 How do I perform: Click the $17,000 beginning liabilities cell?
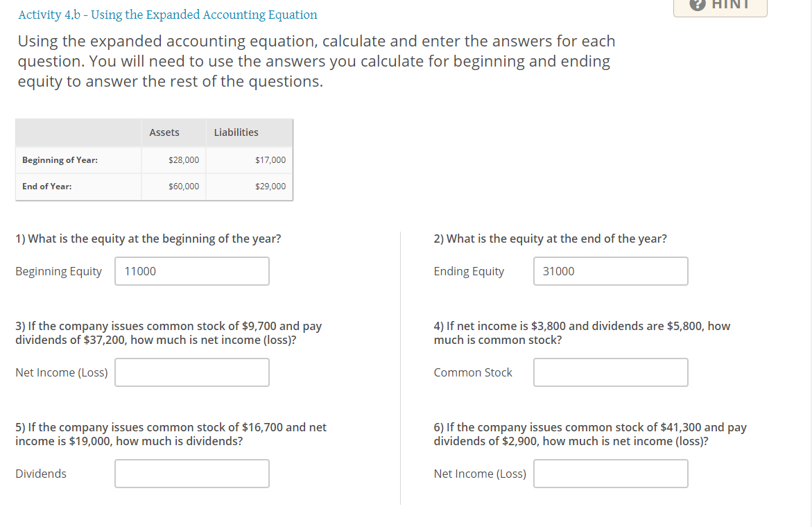(x=270, y=159)
